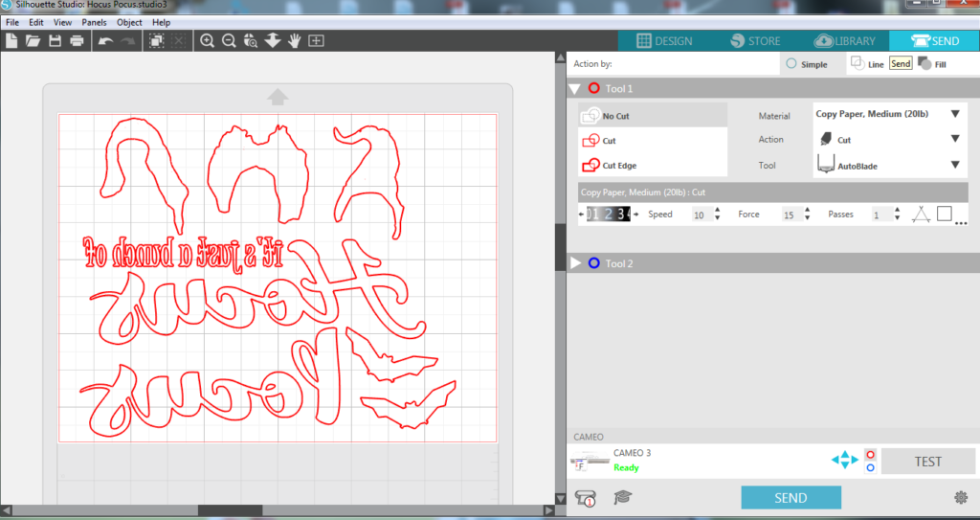Screen dimensions: 980x520
Task: Click the Fit to Page icon
Action: point(316,41)
